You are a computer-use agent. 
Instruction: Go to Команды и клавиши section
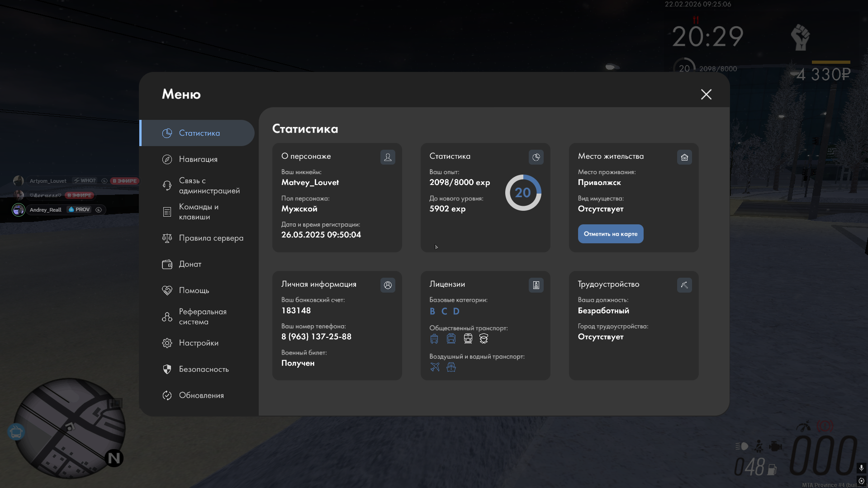point(198,212)
